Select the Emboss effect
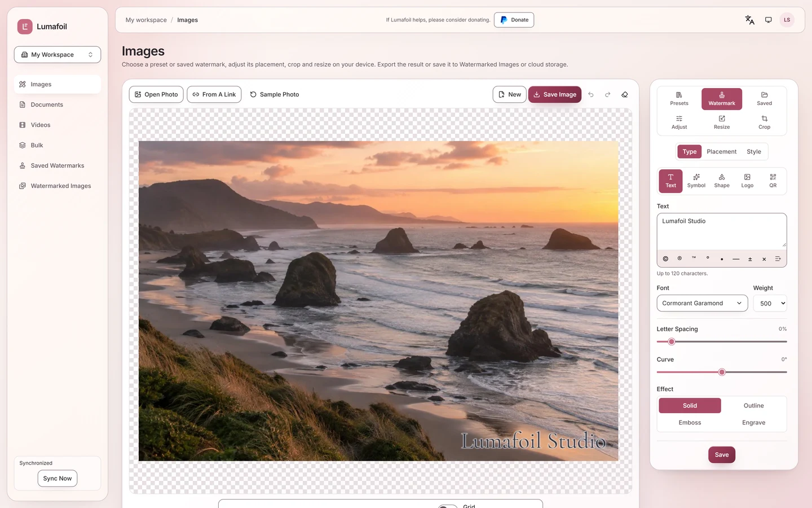 point(690,422)
